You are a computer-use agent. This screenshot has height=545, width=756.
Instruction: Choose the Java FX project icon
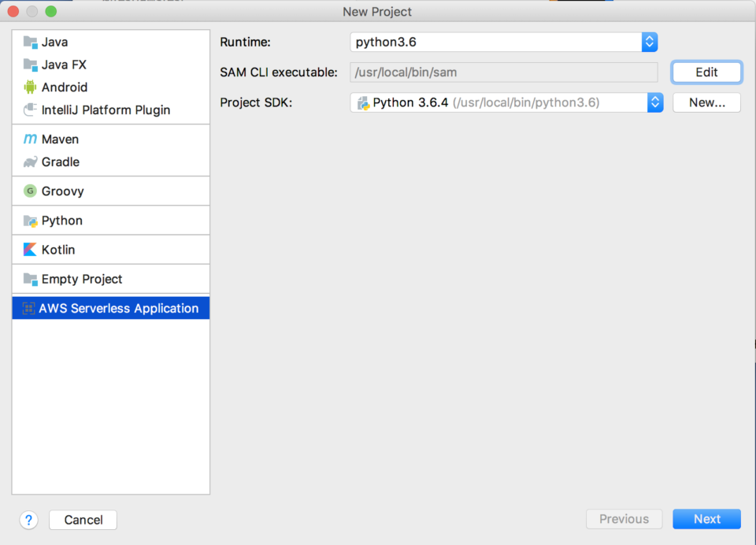30,65
